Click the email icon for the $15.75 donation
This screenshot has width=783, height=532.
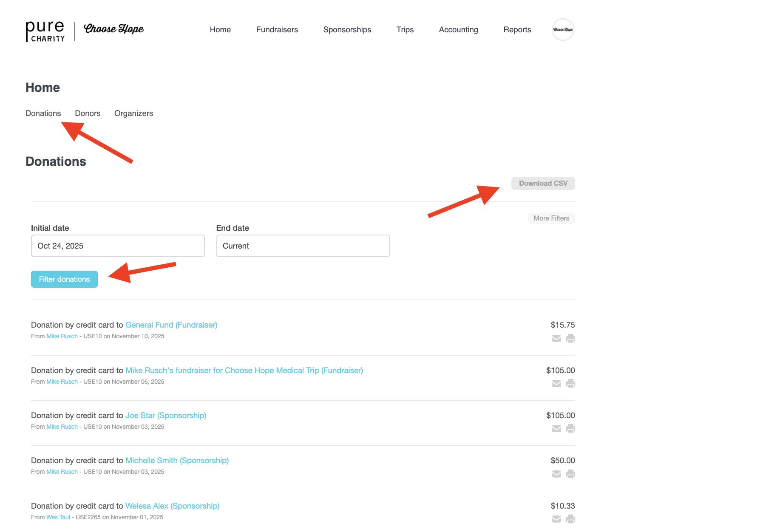coord(556,338)
